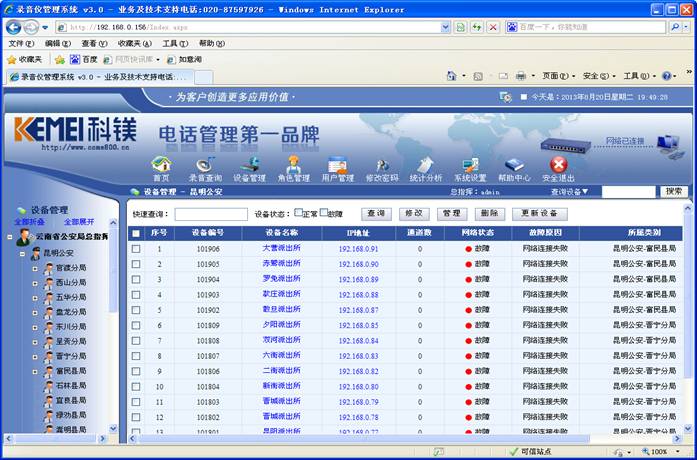
Task: Check the 故障 device status checkbox
Action: (324, 212)
